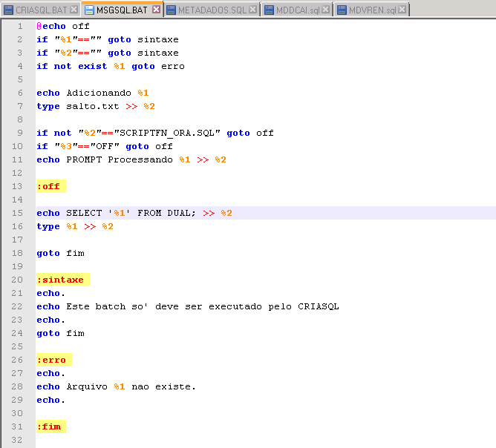Close the MDDCAI.sql tab
The image size is (496, 448).
(325, 10)
